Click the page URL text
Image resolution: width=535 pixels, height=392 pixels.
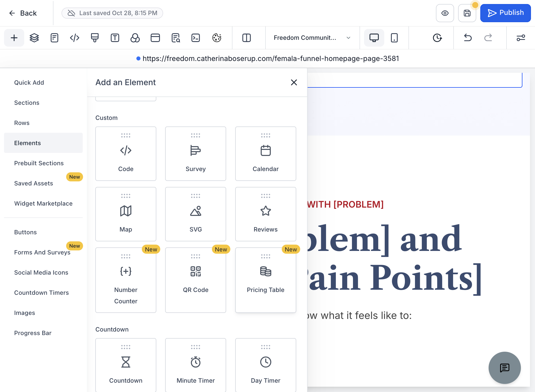[x=271, y=59]
